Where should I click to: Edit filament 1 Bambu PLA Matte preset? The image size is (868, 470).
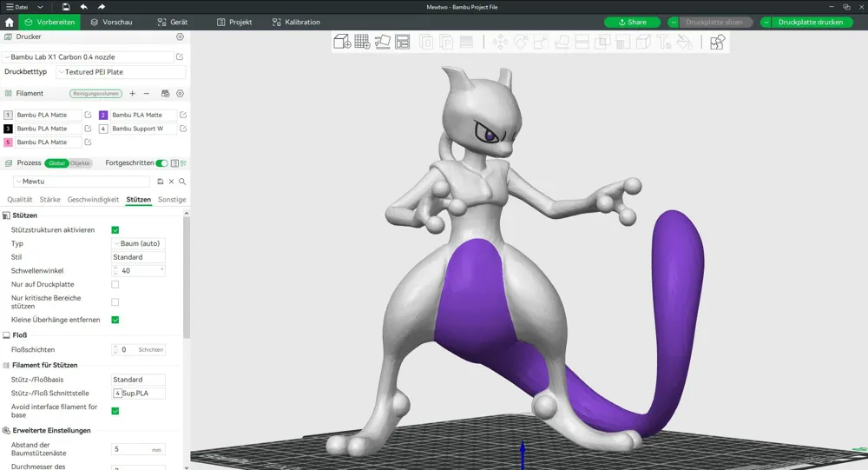click(88, 115)
